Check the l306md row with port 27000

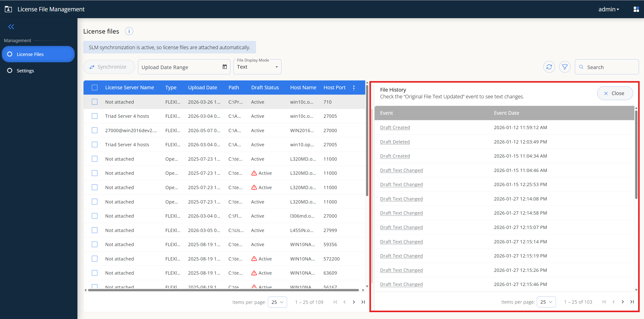tap(95, 216)
